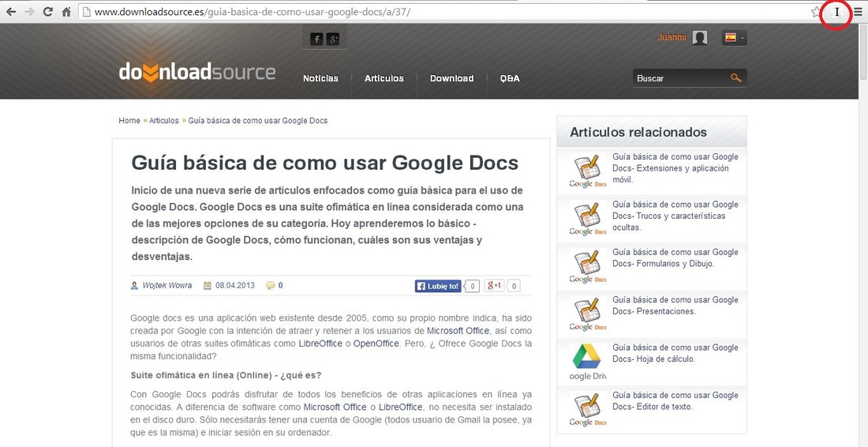Image resolution: width=868 pixels, height=447 pixels.
Task: Open the Google Plus icon in the header
Action: pos(333,39)
